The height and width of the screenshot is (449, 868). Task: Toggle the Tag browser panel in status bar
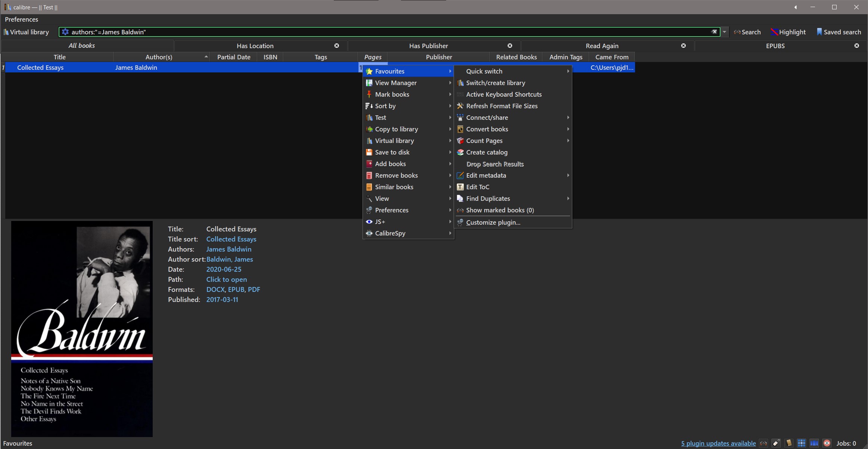pos(776,443)
